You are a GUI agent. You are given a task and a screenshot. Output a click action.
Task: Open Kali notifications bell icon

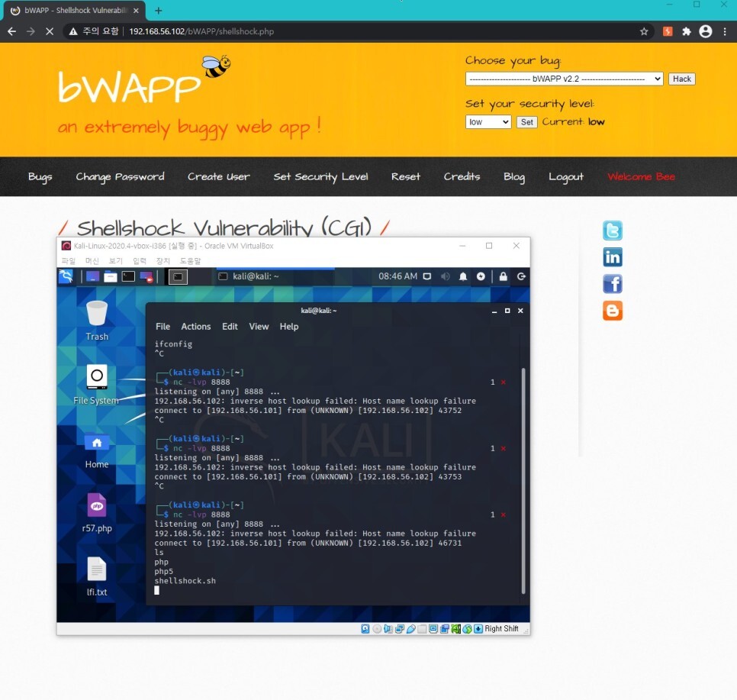[x=463, y=276]
